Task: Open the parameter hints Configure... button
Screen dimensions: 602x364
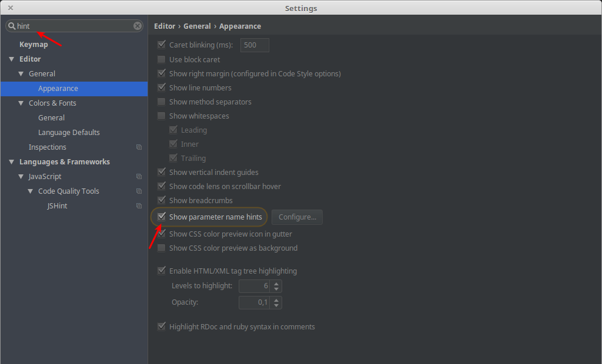Action: click(x=297, y=217)
